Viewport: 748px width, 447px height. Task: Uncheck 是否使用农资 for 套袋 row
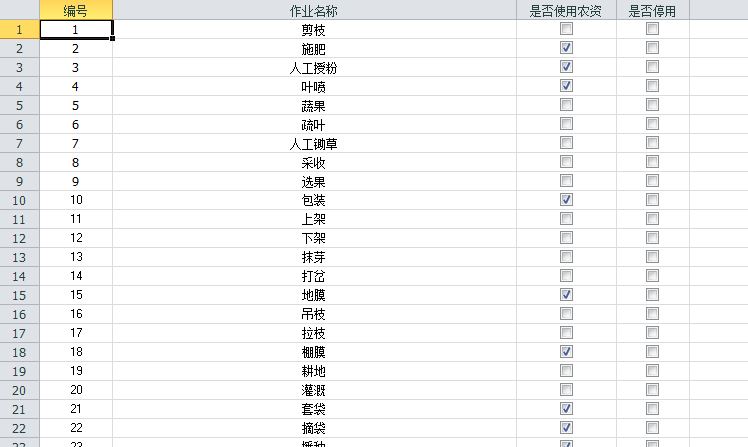click(566, 409)
